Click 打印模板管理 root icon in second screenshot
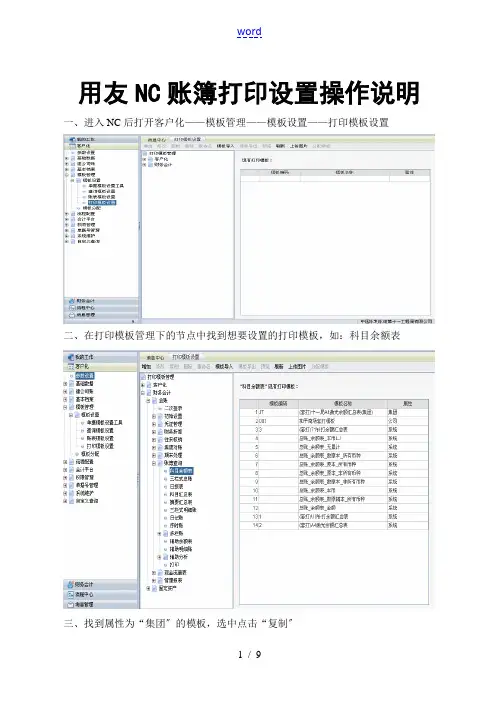Viewport: 502px width, 708px height. pos(144,377)
